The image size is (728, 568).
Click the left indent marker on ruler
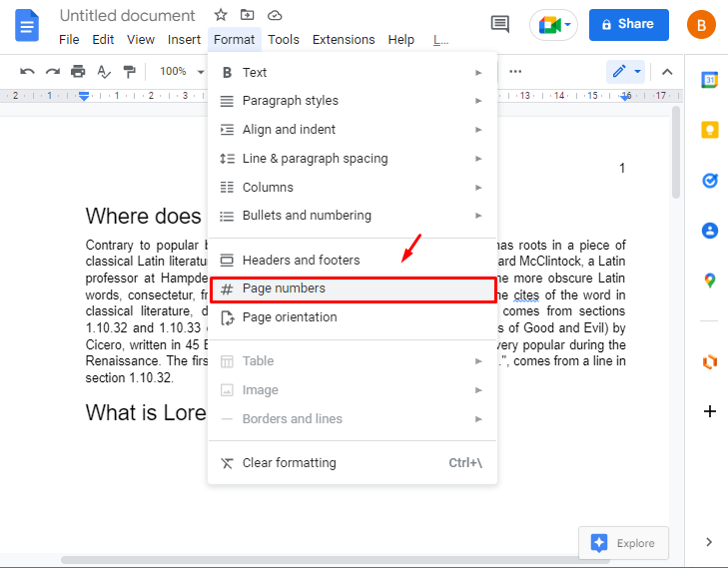[84, 96]
